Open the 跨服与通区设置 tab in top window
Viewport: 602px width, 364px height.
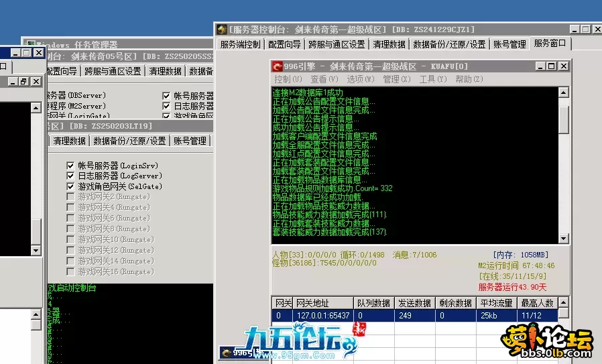[x=337, y=44]
